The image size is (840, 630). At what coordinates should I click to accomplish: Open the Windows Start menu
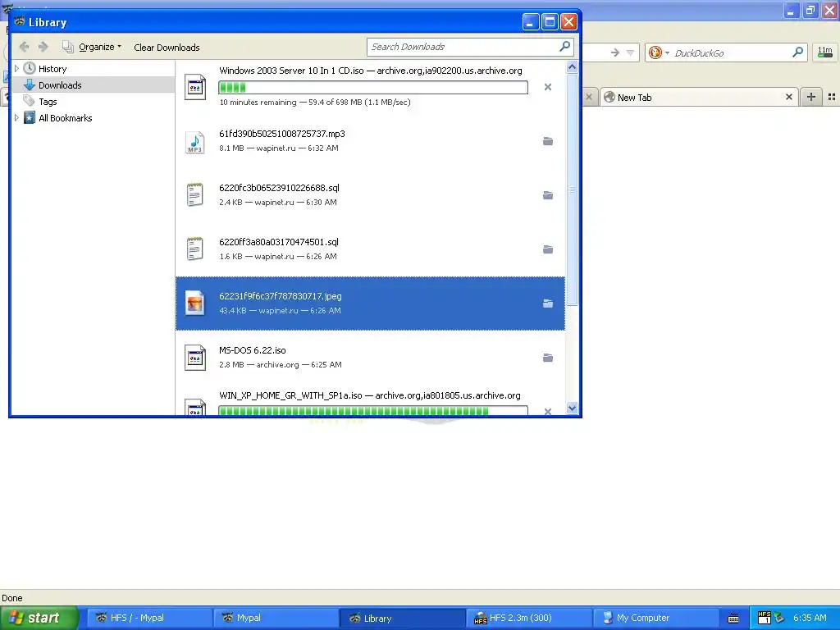[x=39, y=618]
